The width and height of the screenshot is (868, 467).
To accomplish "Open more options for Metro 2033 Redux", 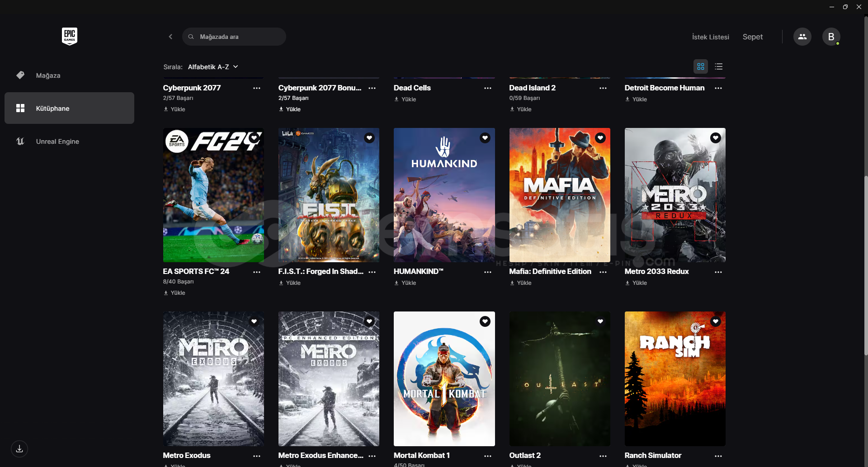I will [718, 272].
